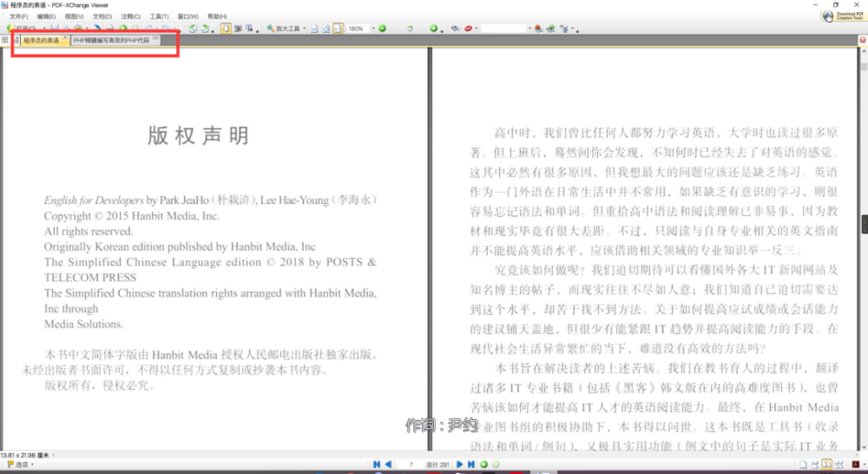
Task: Activate the 放大工具 zoom tool
Action: click(284, 29)
